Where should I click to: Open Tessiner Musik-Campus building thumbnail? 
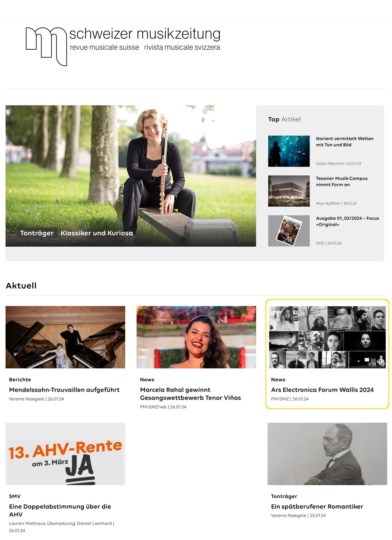coord(289,191)
